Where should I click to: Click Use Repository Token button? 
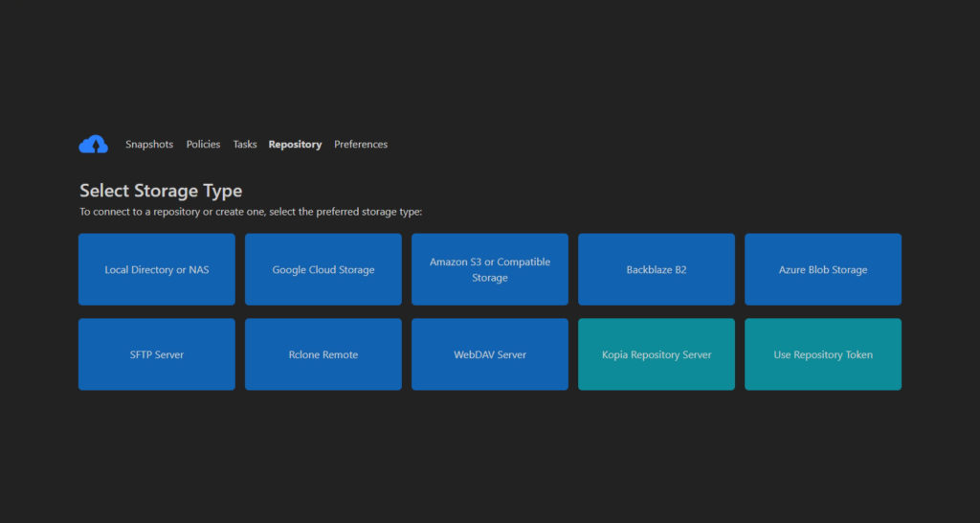(x=823, y=354)
